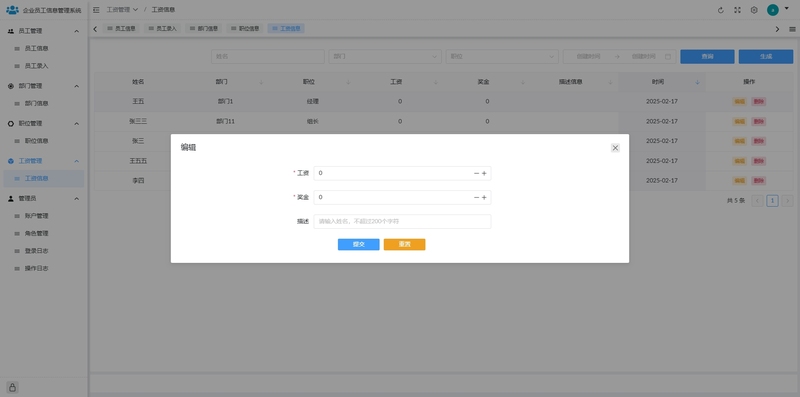Open the 职位 filter dropdown

tap(502, 57)
